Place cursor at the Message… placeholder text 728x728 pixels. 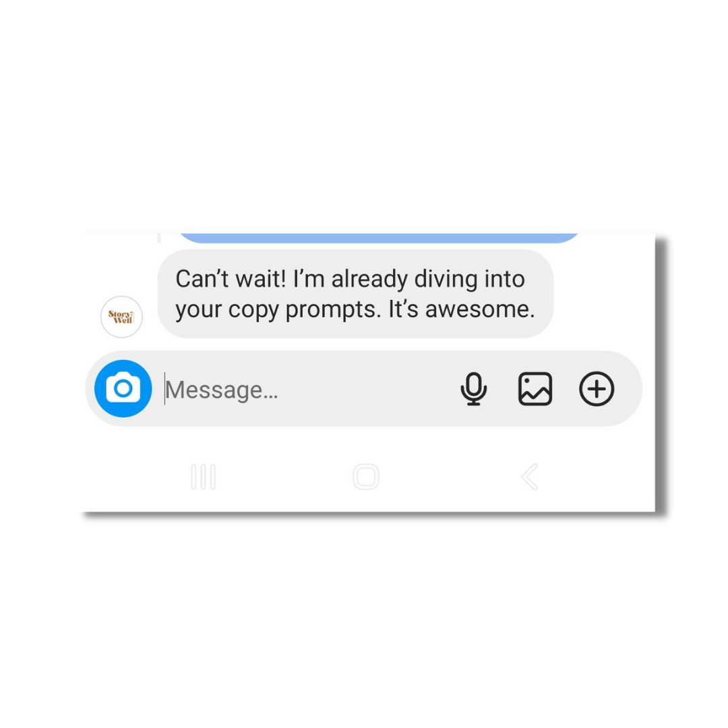(222, 390)
